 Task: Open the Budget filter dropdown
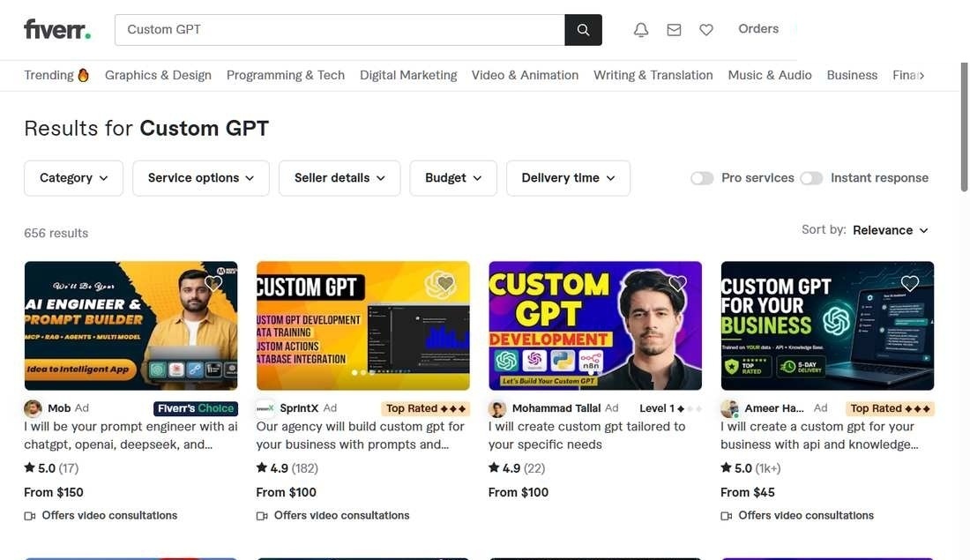453,178
